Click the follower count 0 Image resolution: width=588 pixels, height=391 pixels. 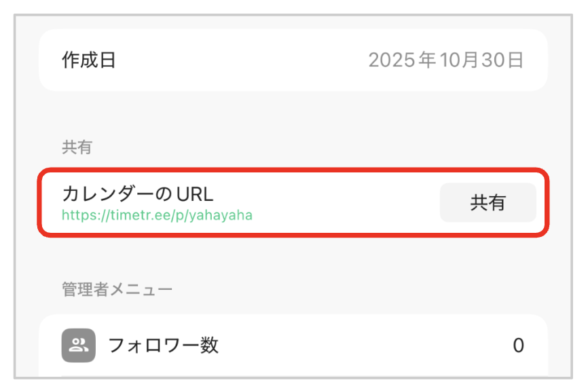pyautogui.click(x=518, y=346)
